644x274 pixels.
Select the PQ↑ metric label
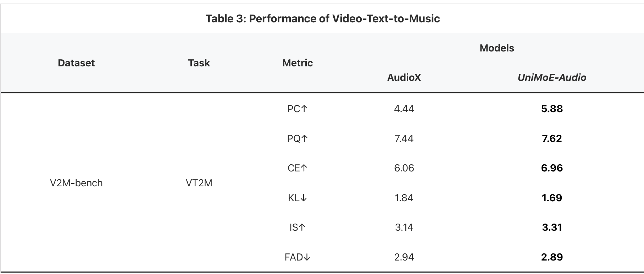pos(298,138)
